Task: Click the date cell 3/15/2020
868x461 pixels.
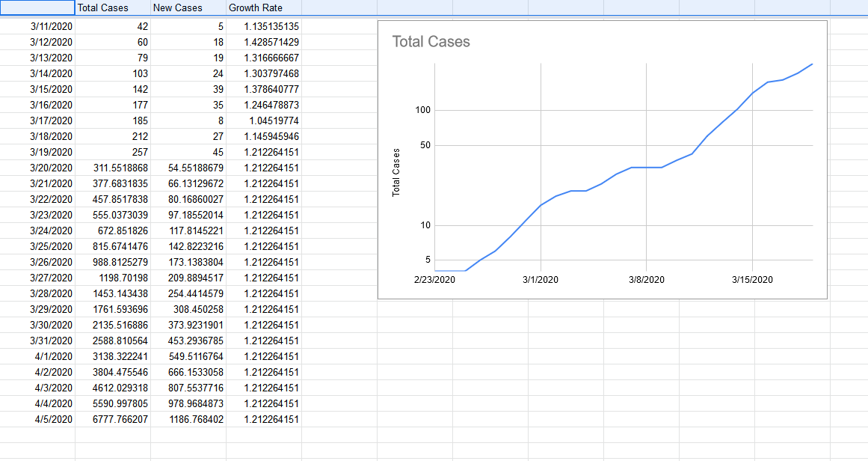Action: click(x=37, y=89)
